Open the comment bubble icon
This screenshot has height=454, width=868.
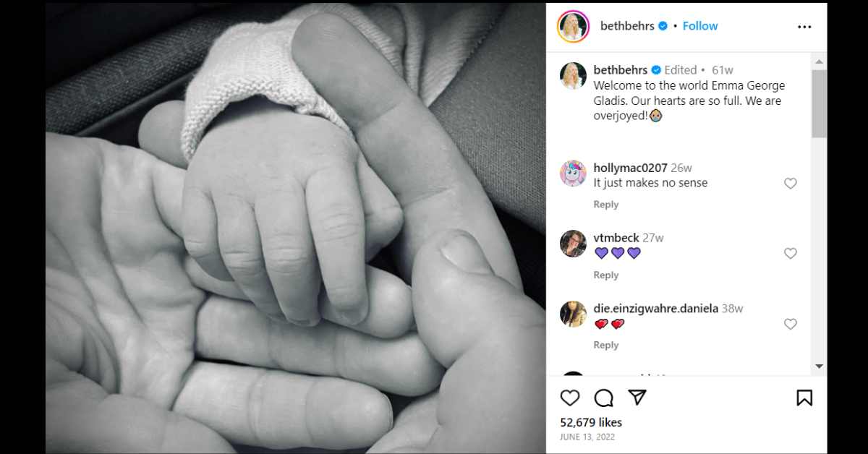(x=604, y=398)
